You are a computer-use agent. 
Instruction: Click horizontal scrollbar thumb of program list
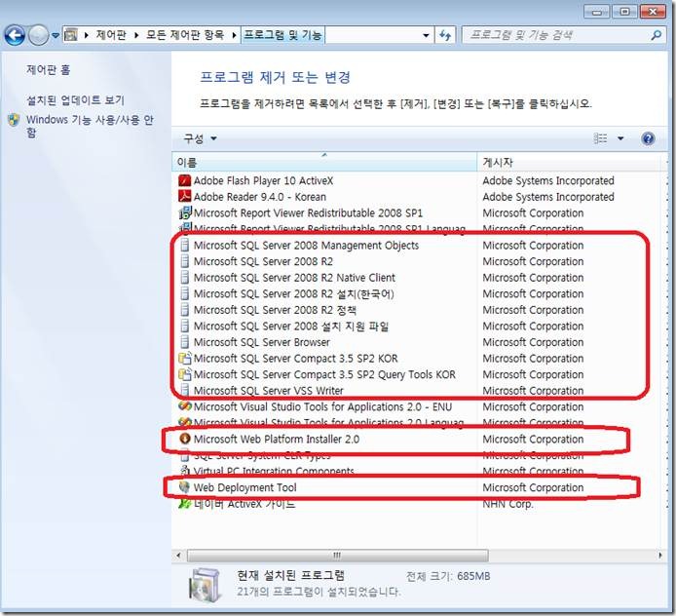pos(338,556)
